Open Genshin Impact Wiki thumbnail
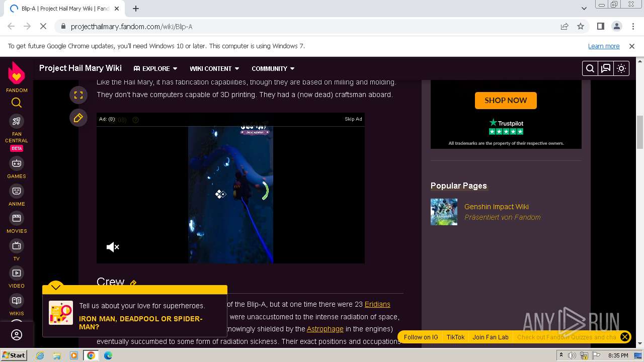644x362 pixels. pos(444,212)
